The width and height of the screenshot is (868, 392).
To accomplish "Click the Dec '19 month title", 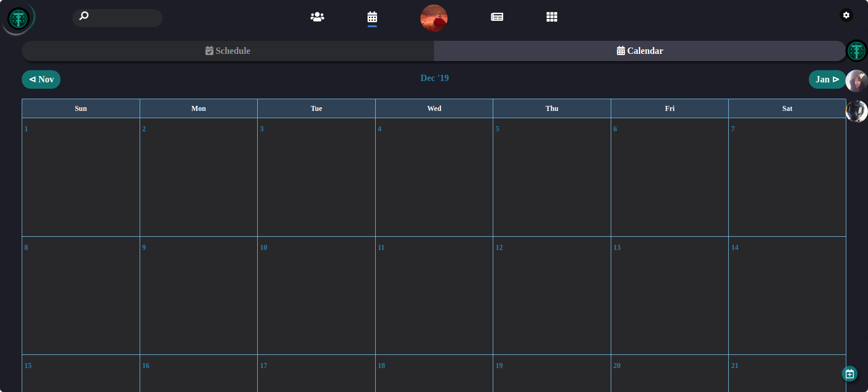I will pos(434,78).
